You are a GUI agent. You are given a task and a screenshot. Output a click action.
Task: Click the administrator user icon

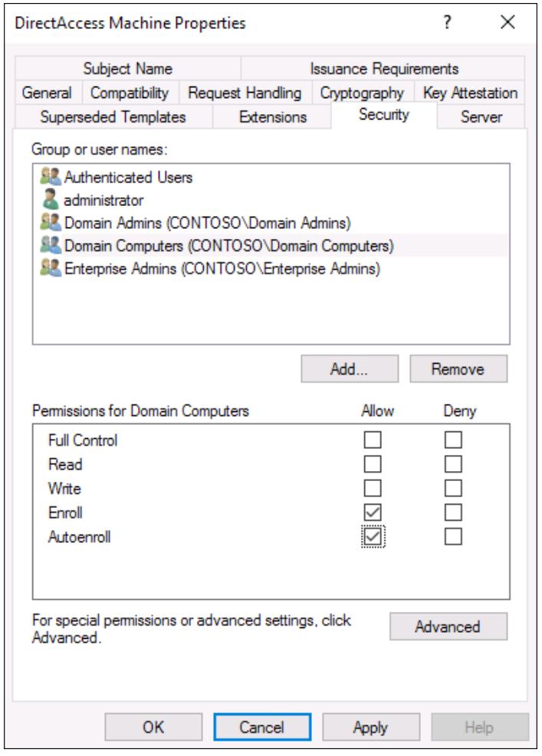pyautogui.click(x=50, y=200)
